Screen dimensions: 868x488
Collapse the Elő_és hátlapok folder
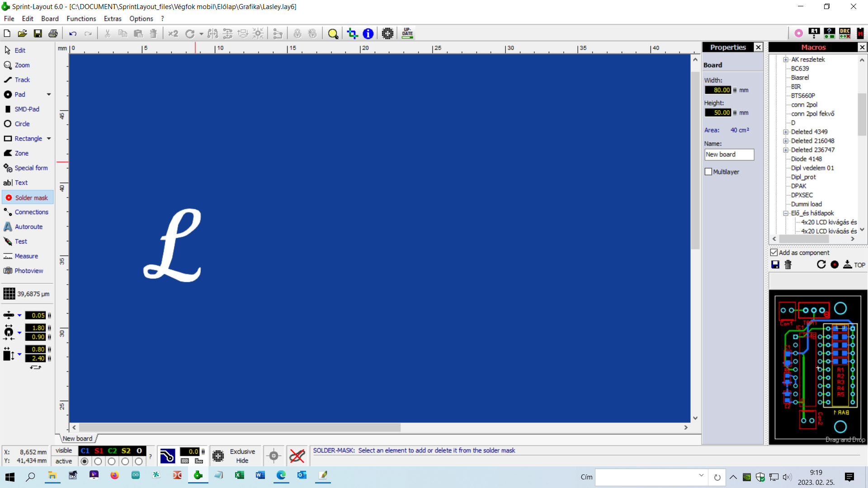(x=786, y=213)
